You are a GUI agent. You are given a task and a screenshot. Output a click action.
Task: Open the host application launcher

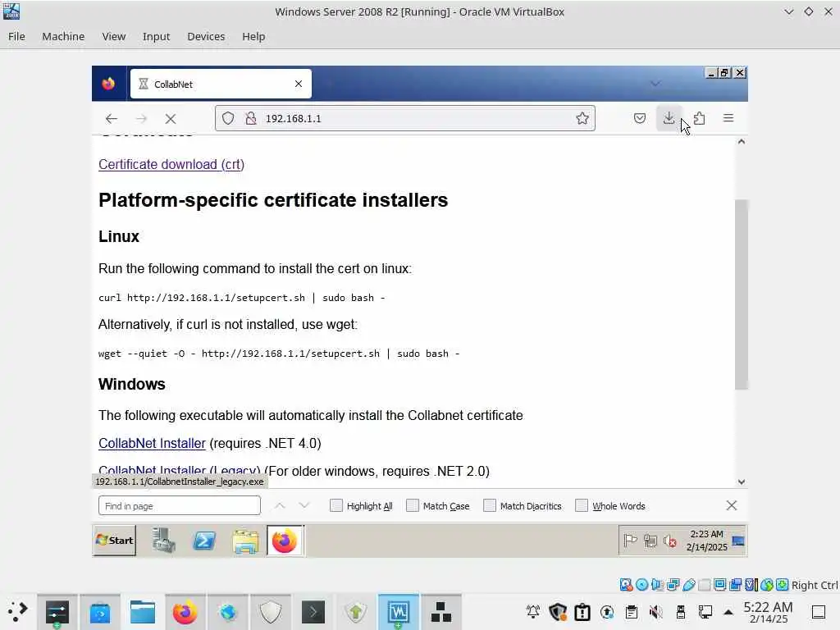(x=17, y=611)
